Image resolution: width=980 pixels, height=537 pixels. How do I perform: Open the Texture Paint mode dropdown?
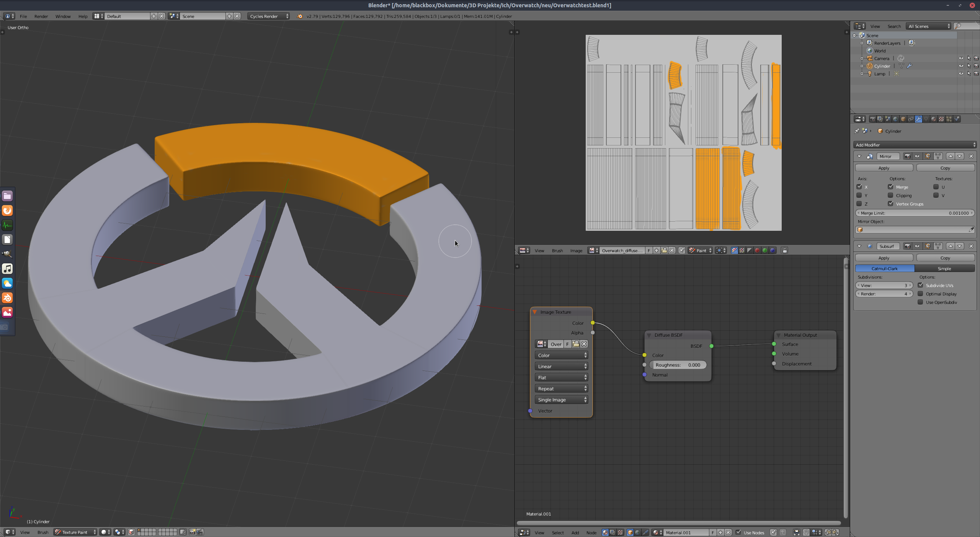pos(75,532)
